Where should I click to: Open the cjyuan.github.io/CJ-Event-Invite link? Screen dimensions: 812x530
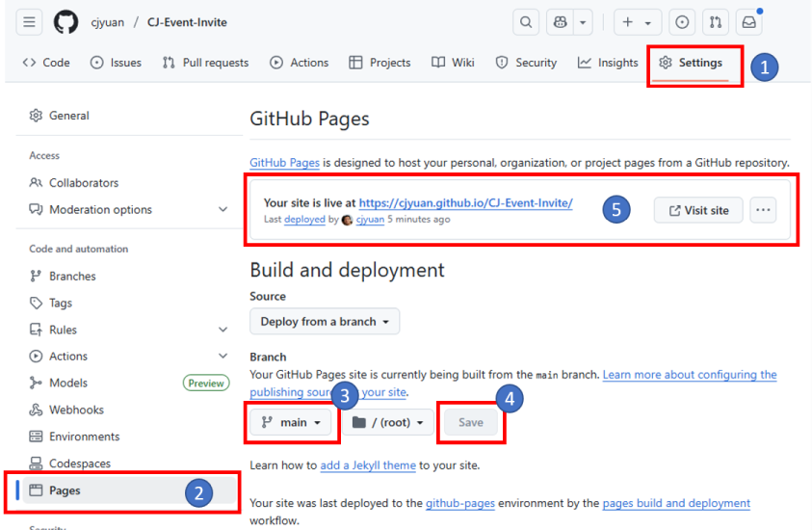pyautogui.click(x=466, y=203)
